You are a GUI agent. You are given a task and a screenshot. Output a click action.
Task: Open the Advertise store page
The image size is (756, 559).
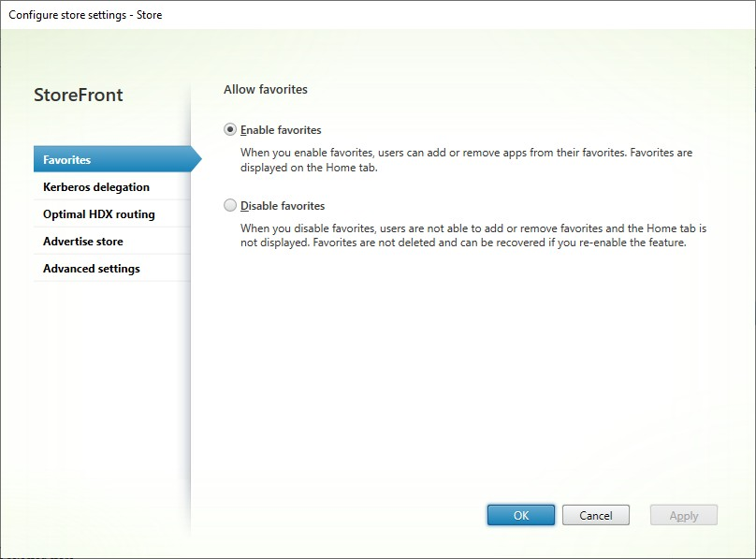tap(83, 241)
